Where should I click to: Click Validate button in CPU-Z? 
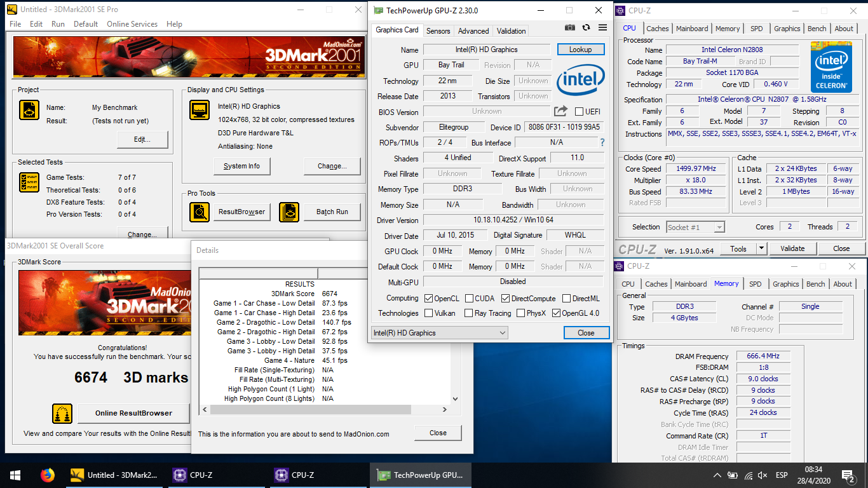coord(792,248)
